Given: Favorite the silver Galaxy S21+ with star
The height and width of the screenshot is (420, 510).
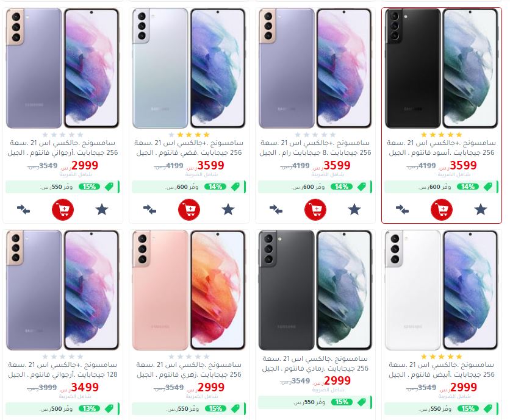Looking at the screenshot, I should (228, 209).
